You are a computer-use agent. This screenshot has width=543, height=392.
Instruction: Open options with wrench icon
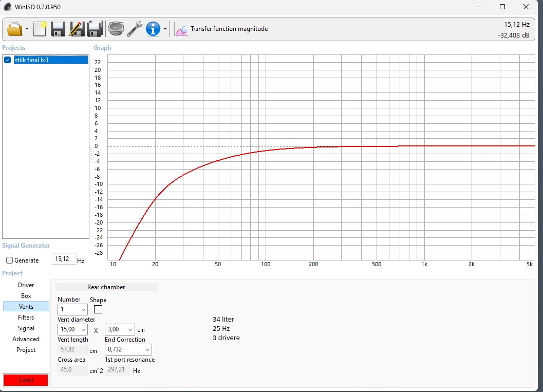point(135,29)
